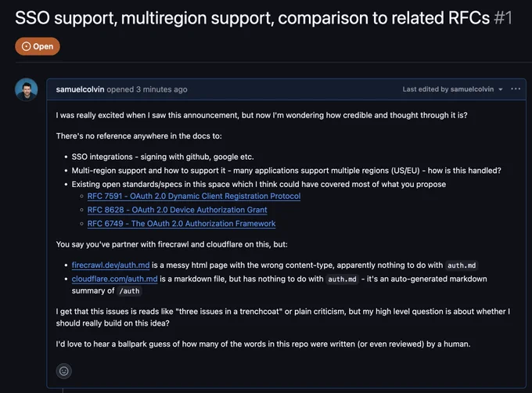Open the RFC 7591 Dynamic Client Registration link
532x393 pixels.
(x=194, y=196)
